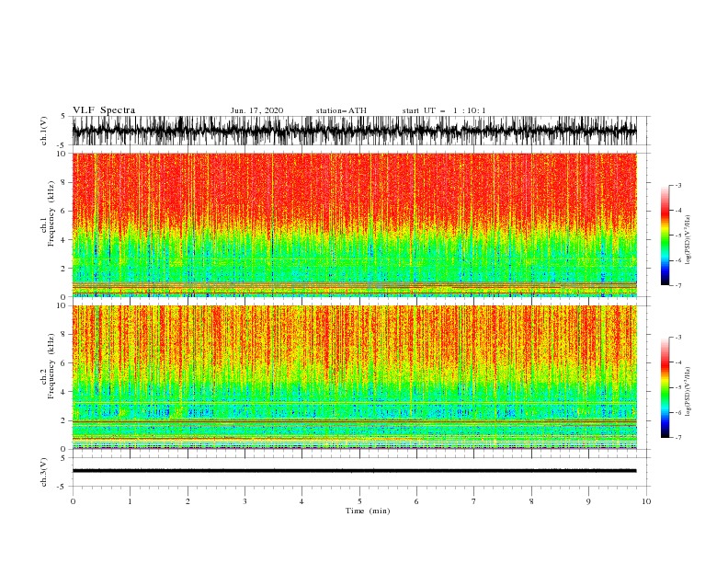The width and height of the screenshot is (728, 563).
Task: Click the ch.1 spectrogram "4" kHz tick
Action: (63, 240)
